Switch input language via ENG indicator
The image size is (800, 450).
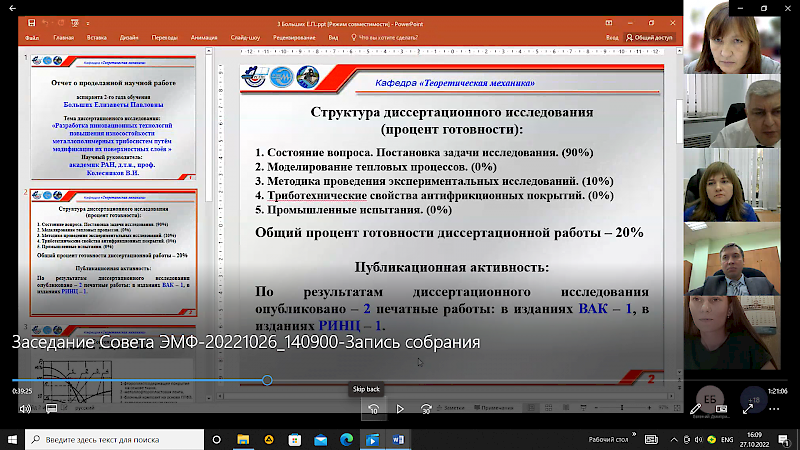click(727, 439)
